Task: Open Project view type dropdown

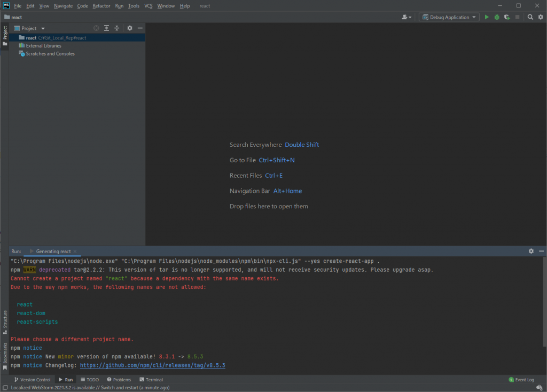Action: click(29, 28)
